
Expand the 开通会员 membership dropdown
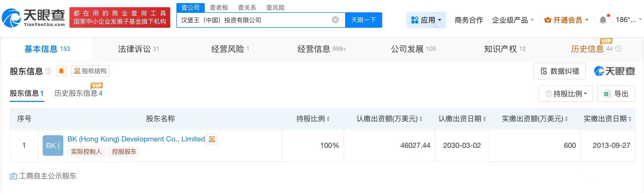(x=566, y=20)
